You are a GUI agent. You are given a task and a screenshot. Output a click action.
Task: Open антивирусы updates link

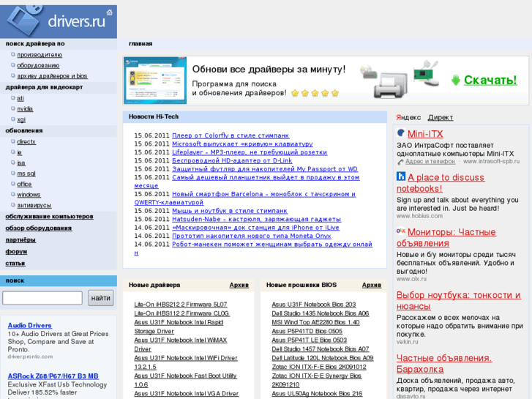34,206
